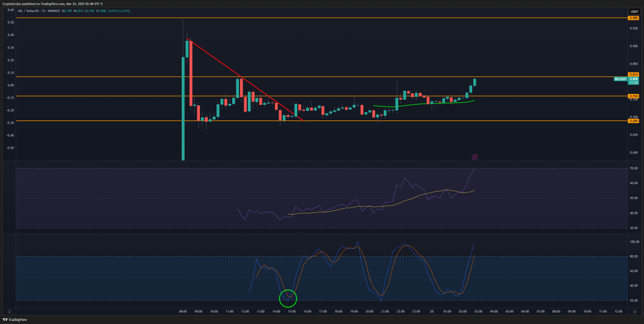Click the 0.650 value on right price scale

[x=633, y=135]
